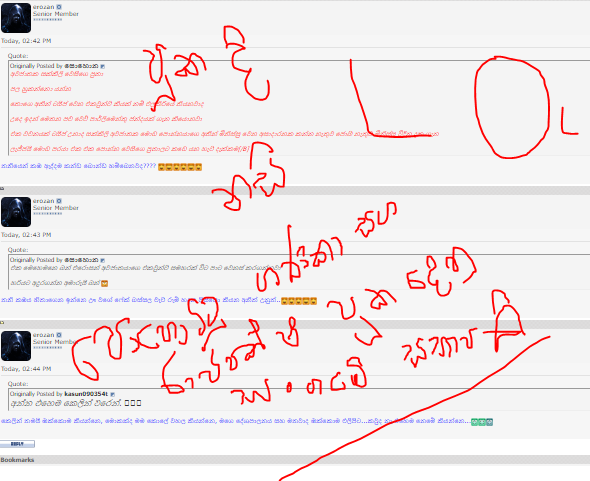Click 'Originally Posted by' in the 02:43 PM quote
The height and width of the screenshot is (481, 590).
(36, 260)
